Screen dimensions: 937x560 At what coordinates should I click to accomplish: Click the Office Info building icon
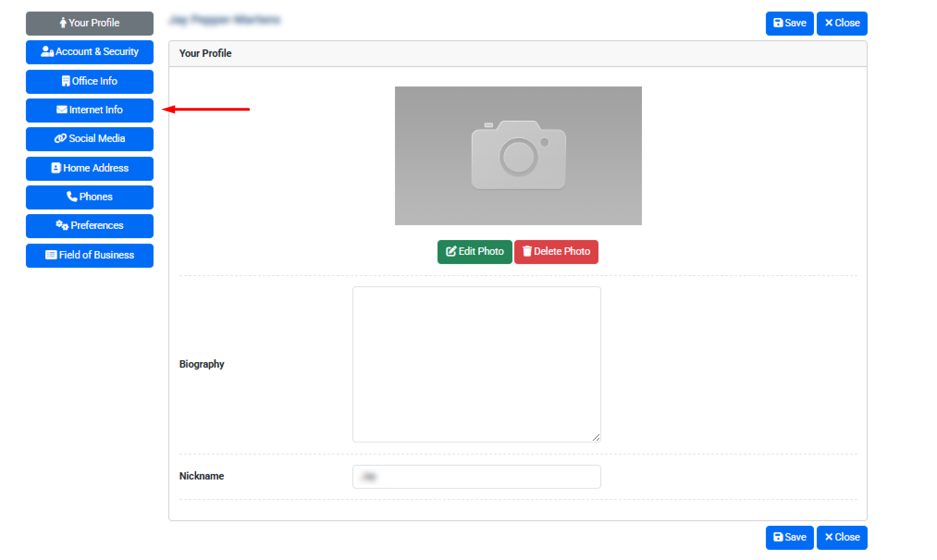66,81
